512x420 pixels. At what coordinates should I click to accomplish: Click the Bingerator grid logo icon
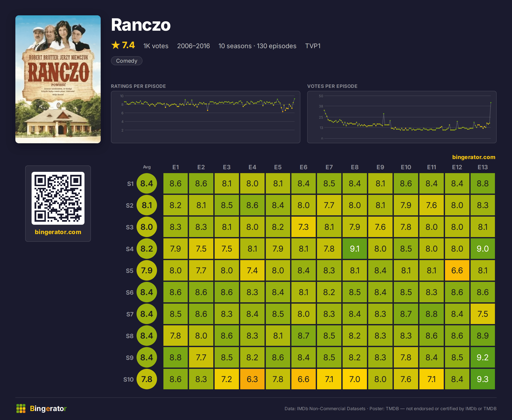(21, 408)
